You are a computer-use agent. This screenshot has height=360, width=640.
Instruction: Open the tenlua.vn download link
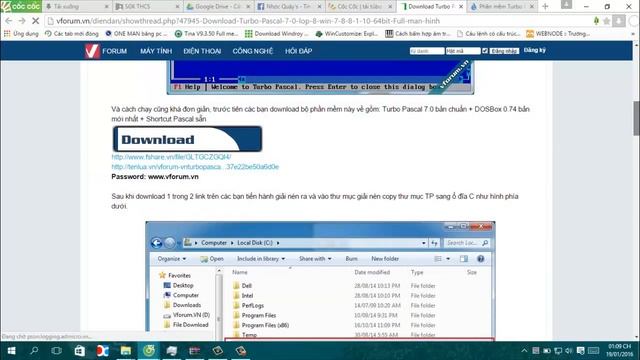tap(195, 167)
